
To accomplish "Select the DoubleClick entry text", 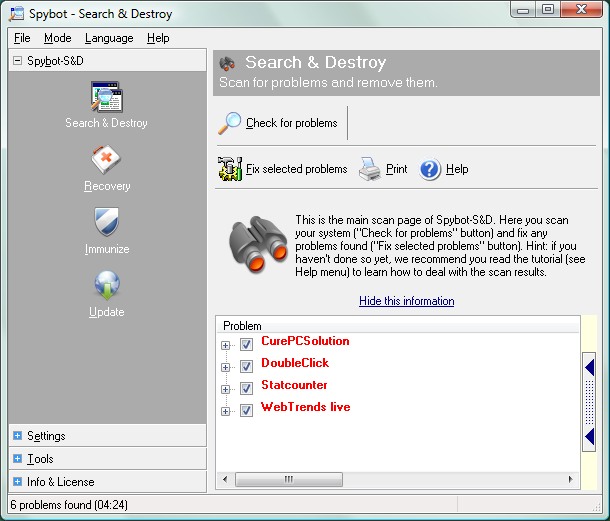I will click(295, 363).
